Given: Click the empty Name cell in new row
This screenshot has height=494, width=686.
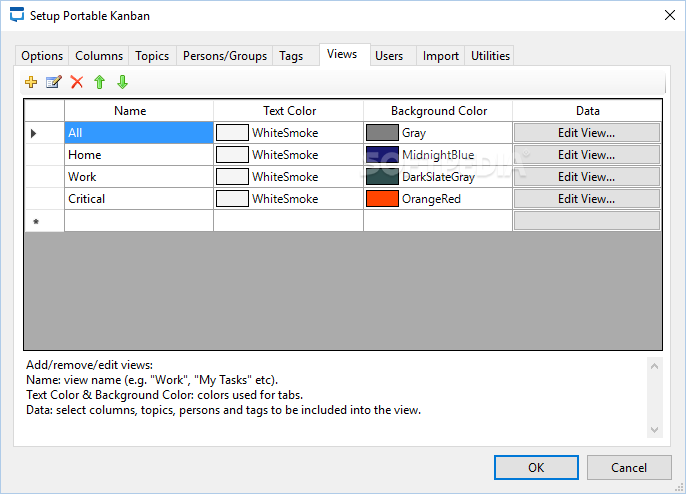Looking at the screenshot, I should tap(139, 221).
